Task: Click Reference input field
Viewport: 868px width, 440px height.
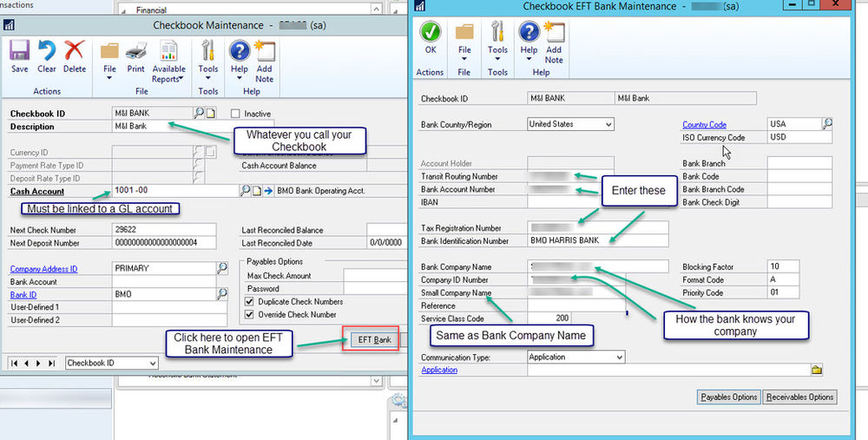Action: click(x=576, y=305)
